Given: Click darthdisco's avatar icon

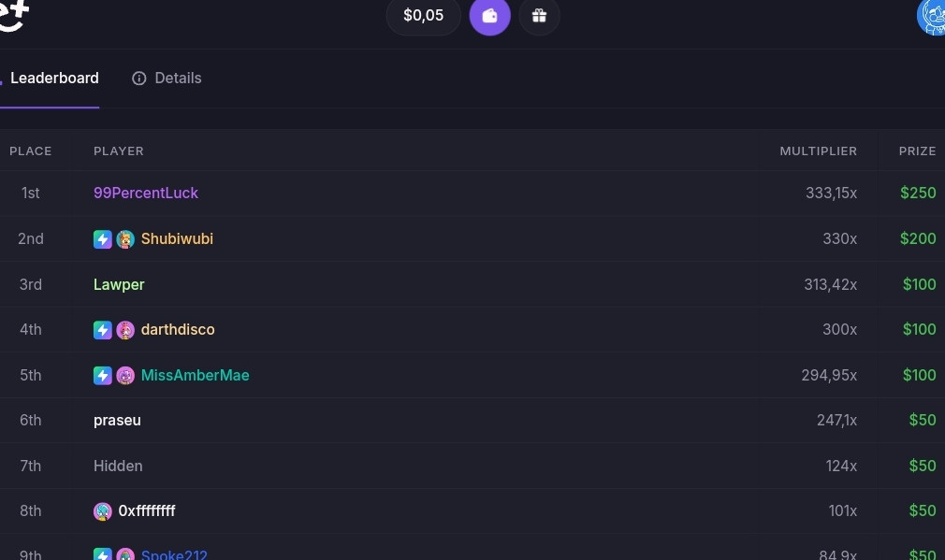Looking at the screenshot, I should pyautogui.click(x=125, y=330).
